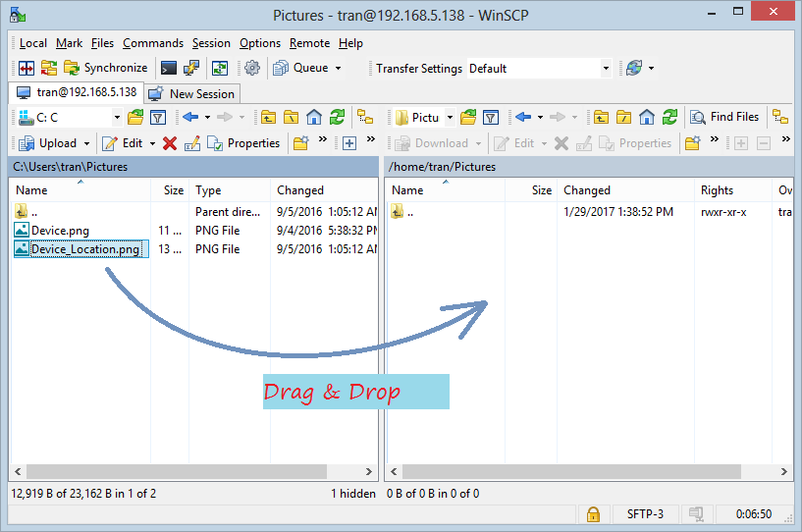Sort local panel by Size column
The width and height of the screenshot is (802, 532).
(170, 190)
